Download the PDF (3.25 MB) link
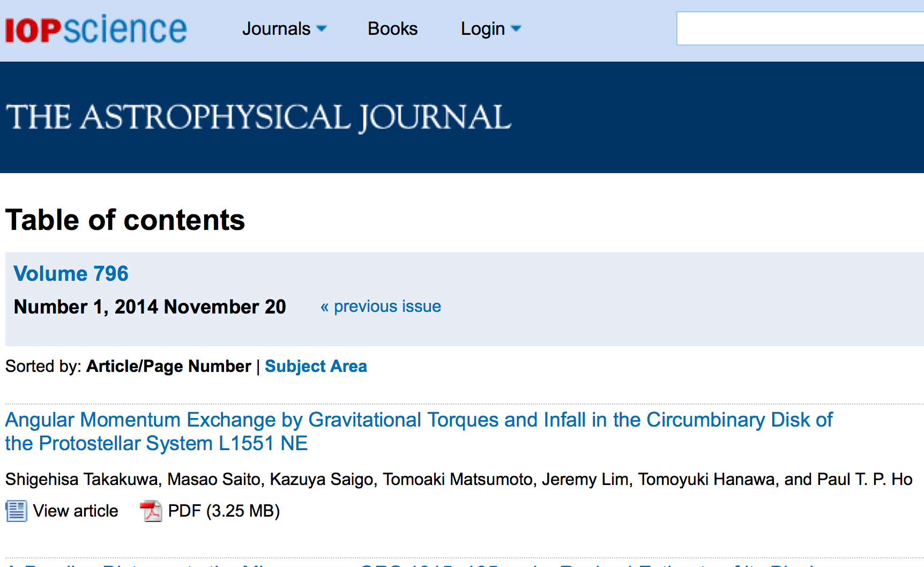The image size is (924, 567). (x=223, y=511)
